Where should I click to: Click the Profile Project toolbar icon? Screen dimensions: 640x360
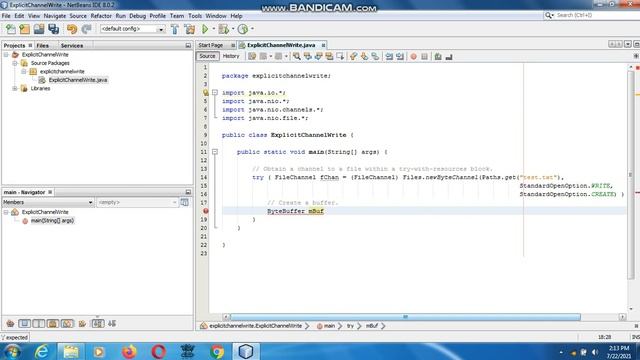tap(243, 29)
